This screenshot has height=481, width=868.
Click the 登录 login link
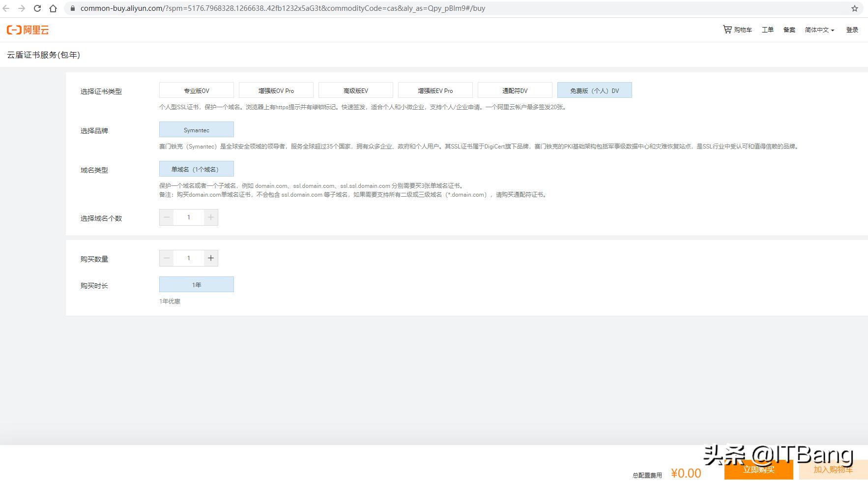853,30
